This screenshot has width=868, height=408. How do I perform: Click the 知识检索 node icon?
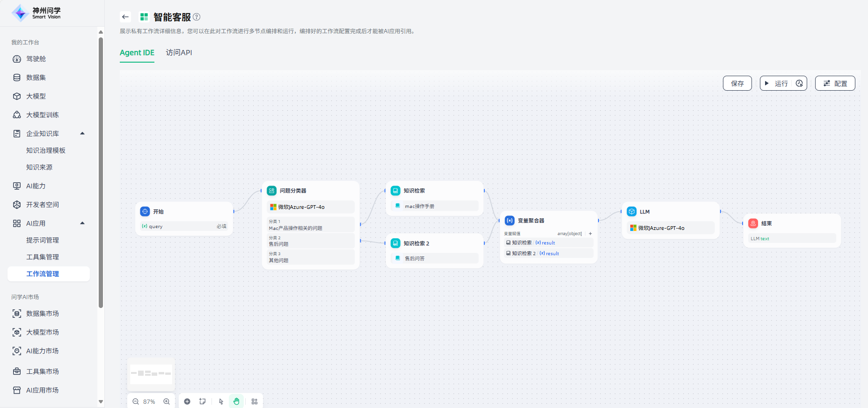pyautogui.click(x=396, y=191)
